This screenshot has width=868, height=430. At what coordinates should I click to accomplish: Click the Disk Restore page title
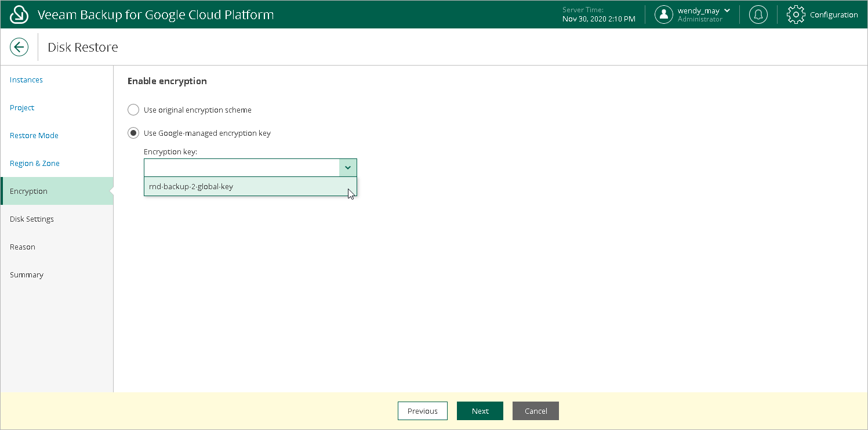pos(83,47)
